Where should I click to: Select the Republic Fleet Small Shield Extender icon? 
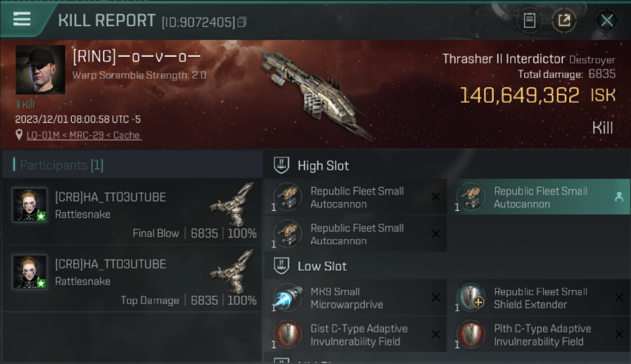click(x=471, y=298)
